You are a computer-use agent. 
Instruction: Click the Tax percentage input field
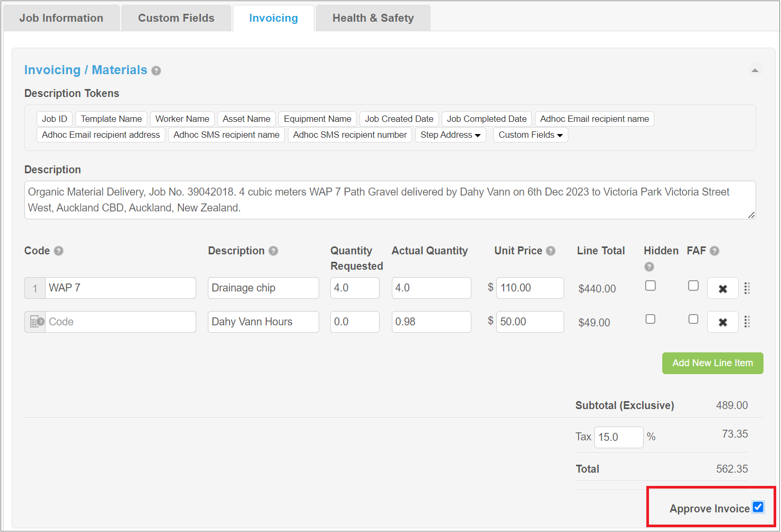pyautogui.click(x=618, y=437)
